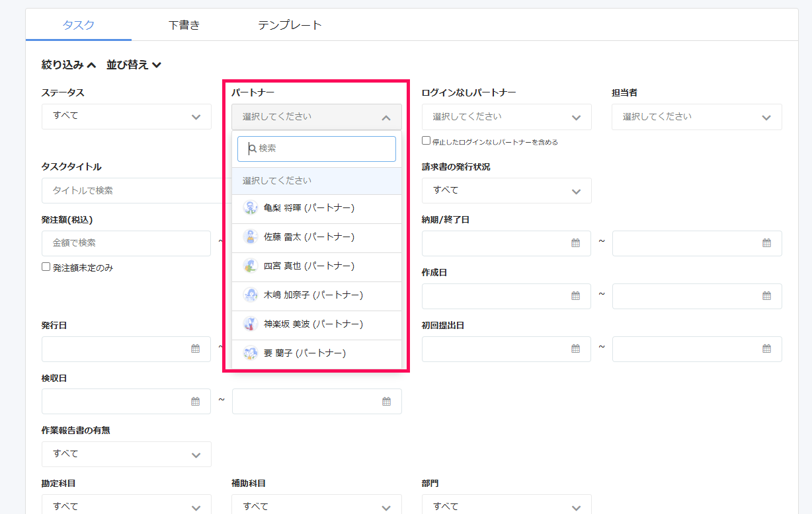Open calendar for 作成日 start date
This screenshot has height=514, width=812.
(576, 296)
